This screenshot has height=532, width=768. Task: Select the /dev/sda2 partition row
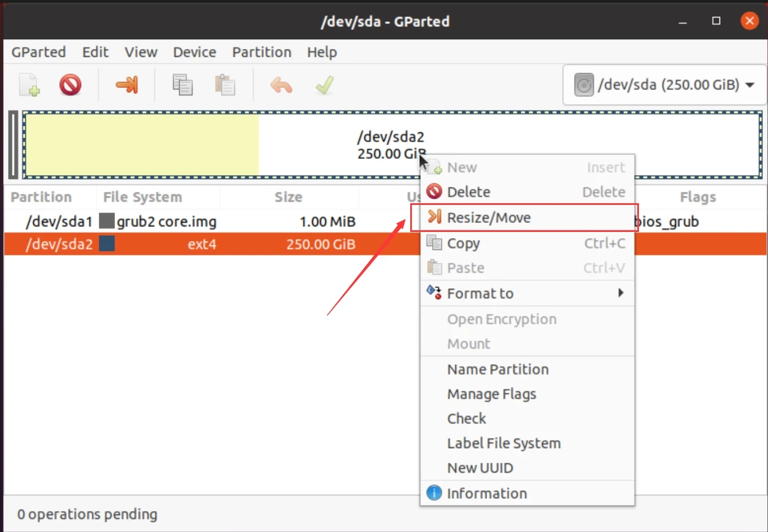(x=385, y=244)
